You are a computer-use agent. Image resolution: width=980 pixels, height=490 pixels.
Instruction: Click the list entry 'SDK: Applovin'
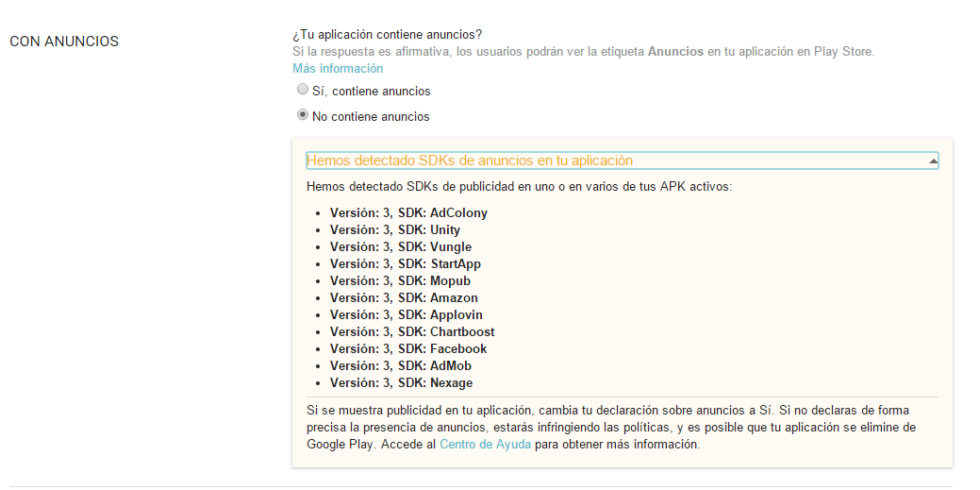[x=407, y=314]
